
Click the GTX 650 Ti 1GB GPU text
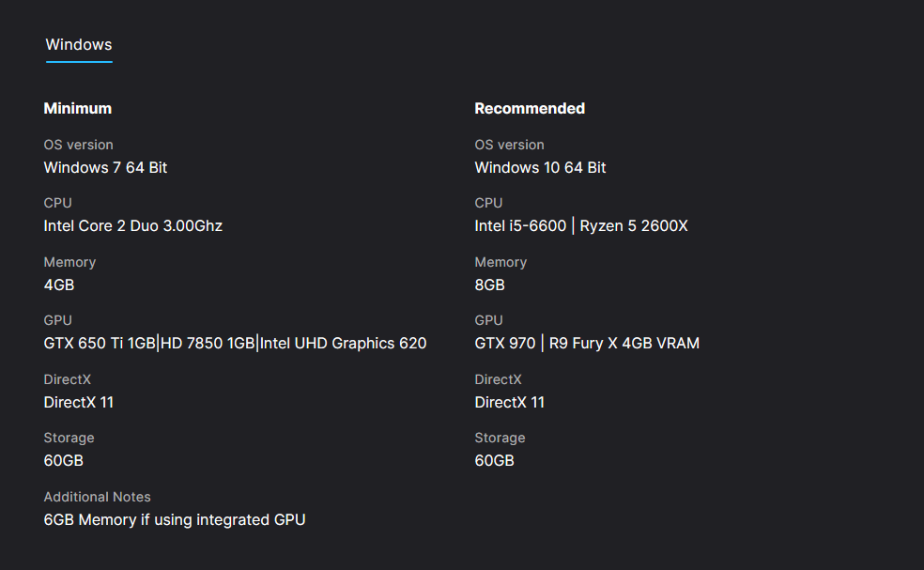click(x=99, y=344)
